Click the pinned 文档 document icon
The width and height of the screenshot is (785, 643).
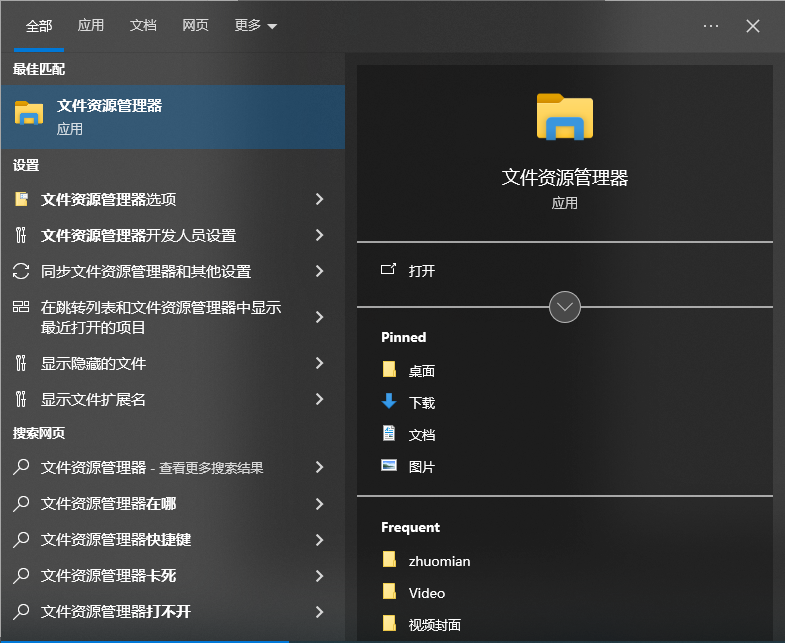[389, 433]
